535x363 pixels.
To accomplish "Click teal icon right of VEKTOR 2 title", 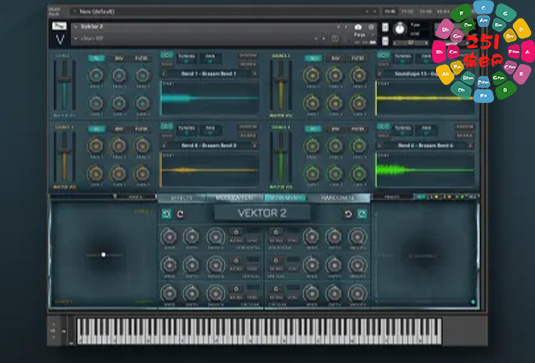I will coord(362,214).
